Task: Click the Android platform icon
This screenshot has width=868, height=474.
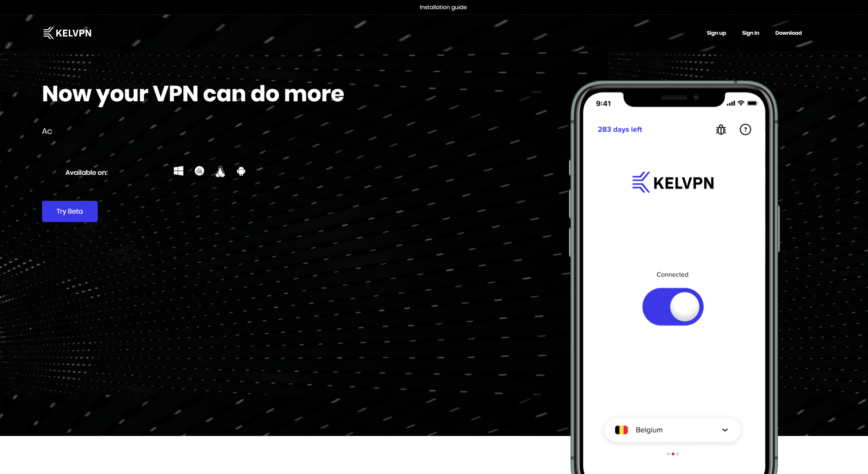Action: pos(241,171)
